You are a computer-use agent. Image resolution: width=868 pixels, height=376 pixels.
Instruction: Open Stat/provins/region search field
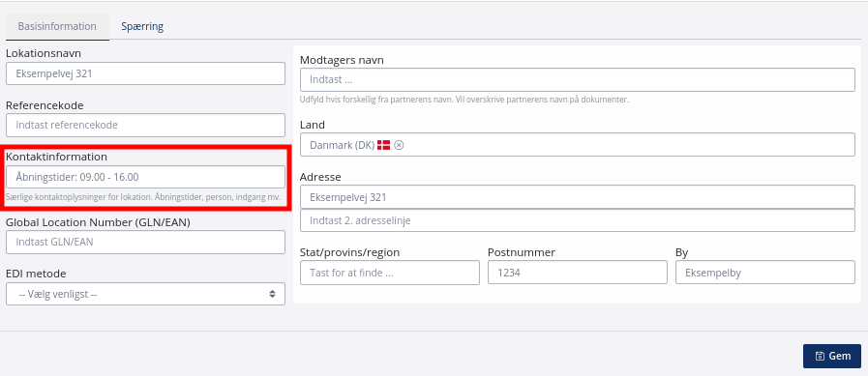390,273
